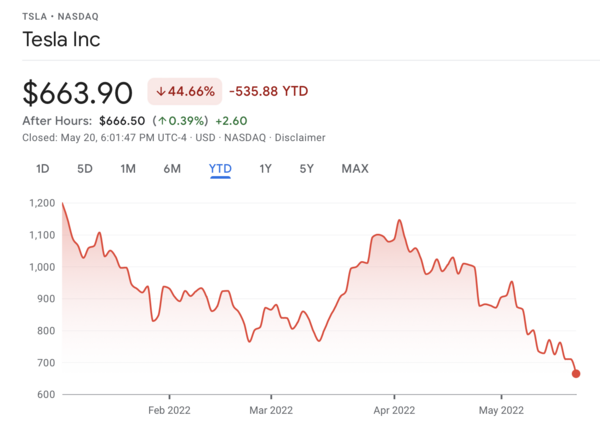Image resolution: width=600 pixels, height=436 pixels.
Task: Select the 5Y chart range
Action: pyautogui.click(x=307, y=169)
